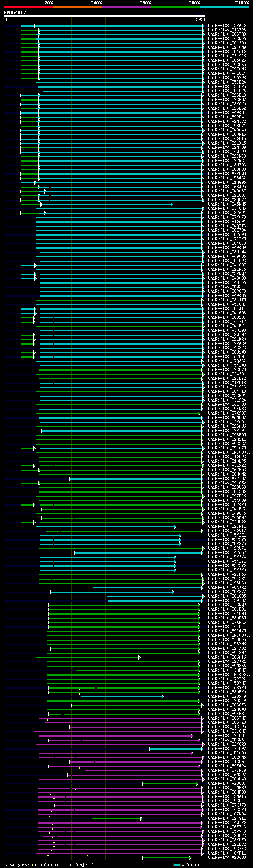
Task: Select hit label UniRef100_P49039
Action: click(227, 248)
